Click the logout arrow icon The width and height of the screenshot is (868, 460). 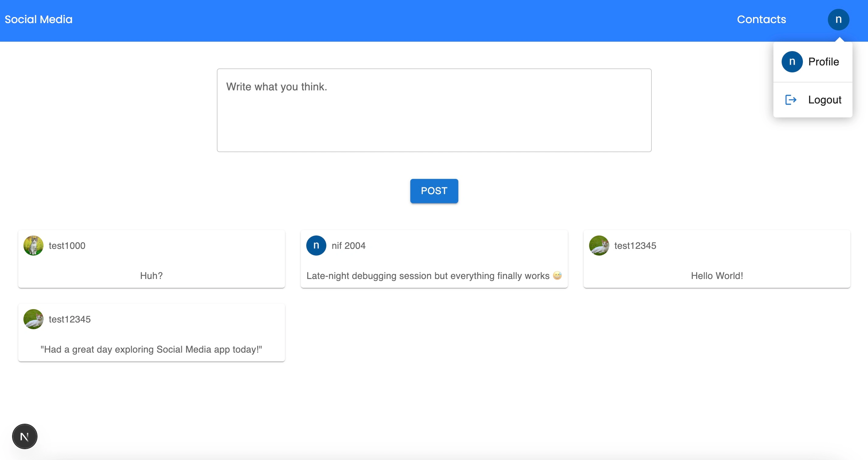tap(790, 100)
